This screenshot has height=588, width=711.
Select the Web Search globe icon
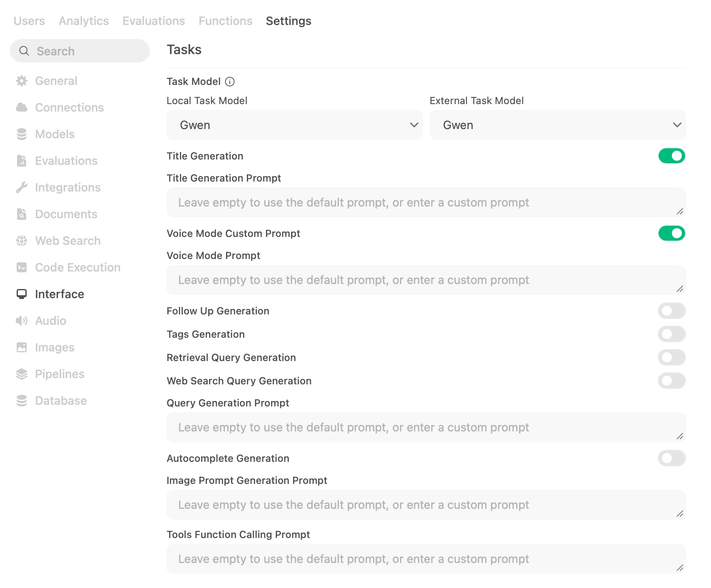(22, 241)
